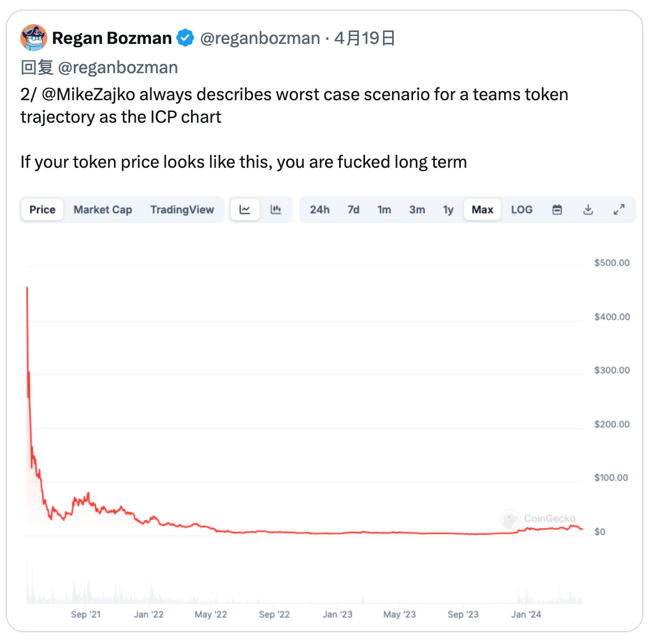Click the 7d range option

(x=353, y=209)
